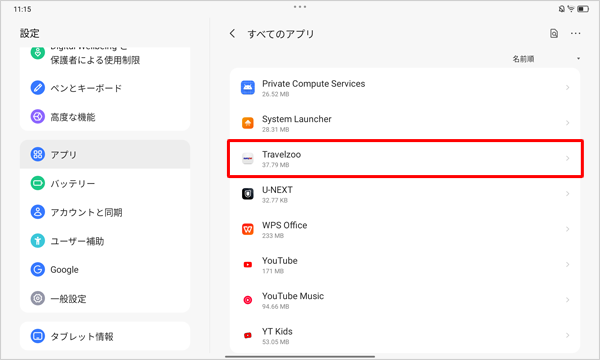Open the 名前順 sort dropdown
Screen dimensions: 600x360
click(546, 59)
